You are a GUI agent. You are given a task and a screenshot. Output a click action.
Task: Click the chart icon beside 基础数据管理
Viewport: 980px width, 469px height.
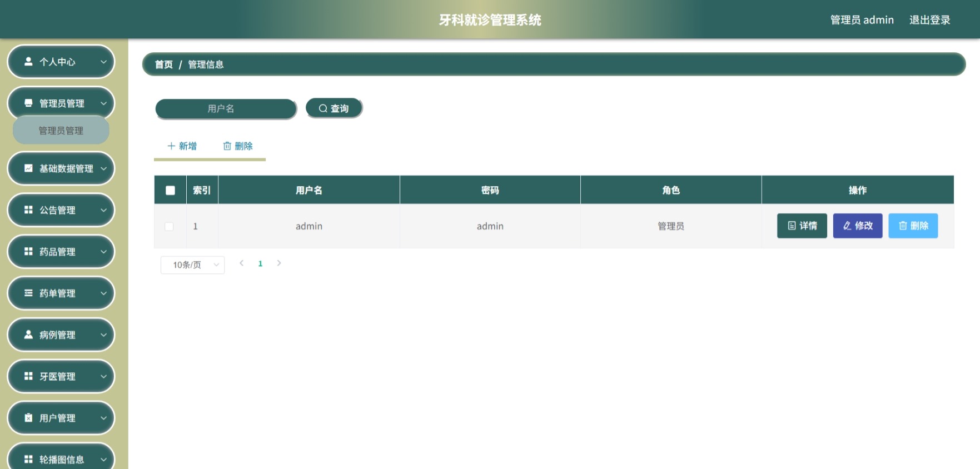point(28,168)
